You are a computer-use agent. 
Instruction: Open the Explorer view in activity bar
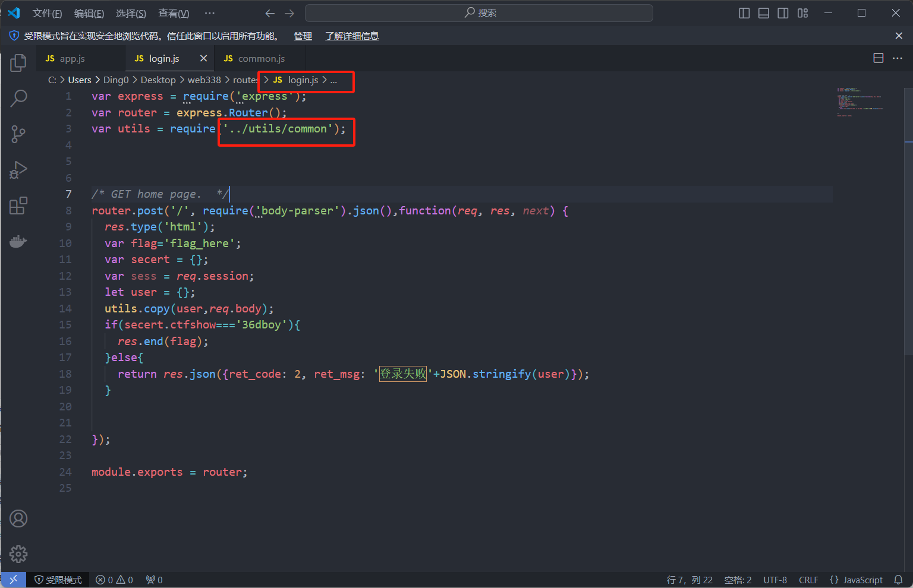pyautogui.click(x=18, y=62)
